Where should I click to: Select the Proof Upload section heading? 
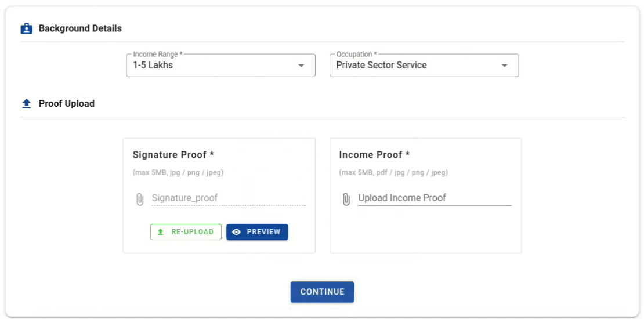coord(67,104)
